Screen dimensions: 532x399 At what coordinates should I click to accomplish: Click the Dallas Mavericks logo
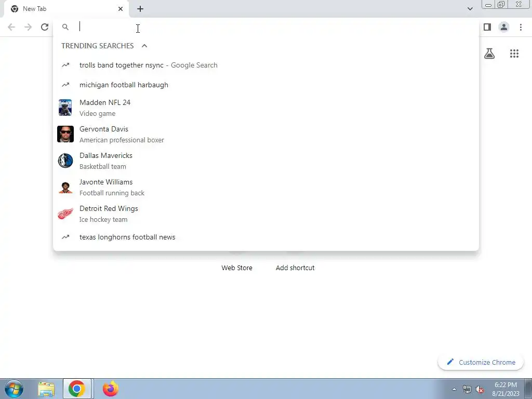(65, 161)
